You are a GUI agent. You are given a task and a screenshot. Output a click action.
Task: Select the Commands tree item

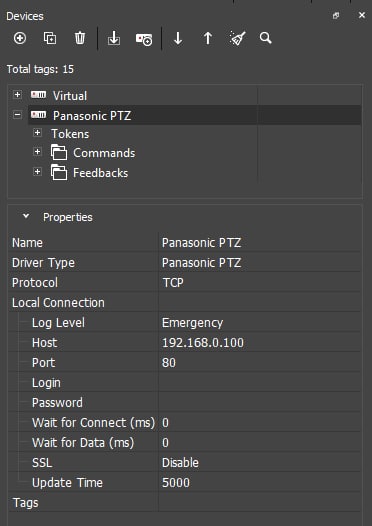(104, 153)
